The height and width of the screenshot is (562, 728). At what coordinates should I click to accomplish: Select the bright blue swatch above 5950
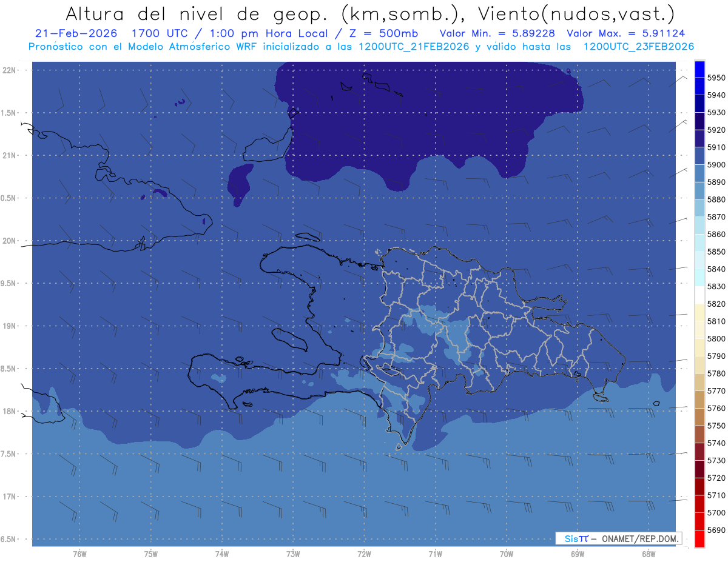point(699,69)
